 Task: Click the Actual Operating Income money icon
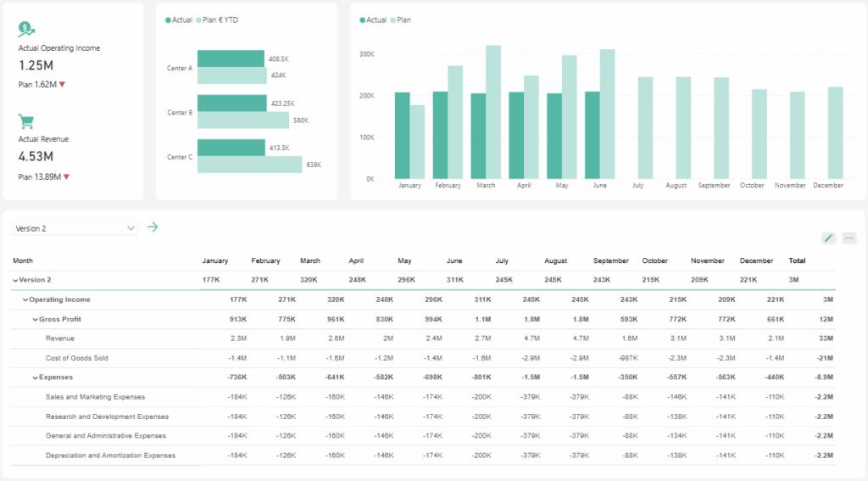pyautogui.click(x=27, y=29)
